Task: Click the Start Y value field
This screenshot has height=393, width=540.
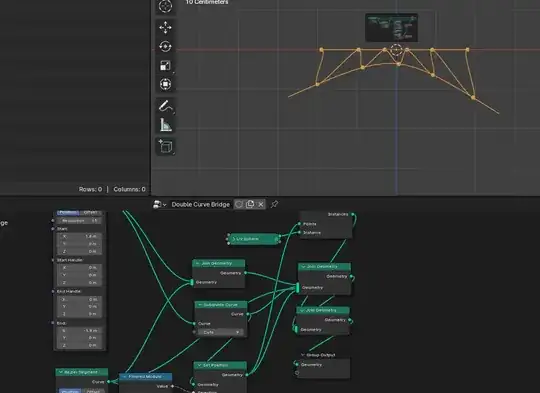Action: (x=79, y=244)
